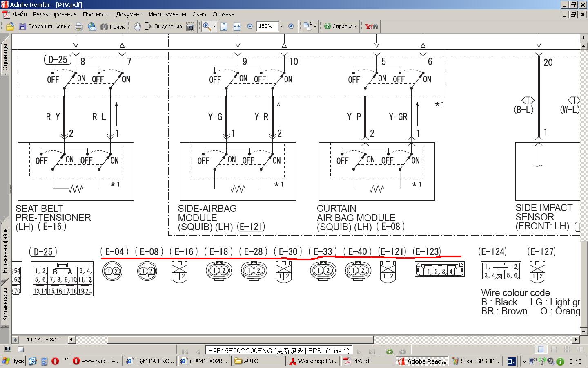Open the zoom percentage dropdown
The width and height of the screenshot is (588, 368).
pyautogui.click(x=281, y=27)
